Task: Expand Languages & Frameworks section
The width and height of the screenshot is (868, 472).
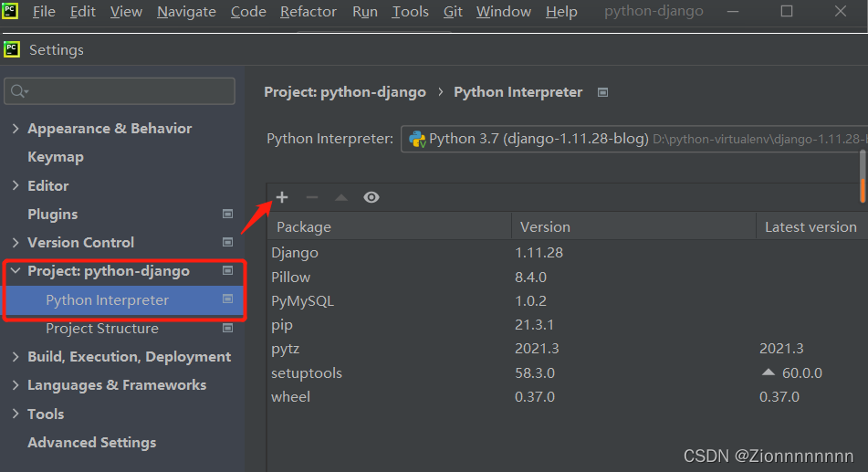Action: [16, 385]
